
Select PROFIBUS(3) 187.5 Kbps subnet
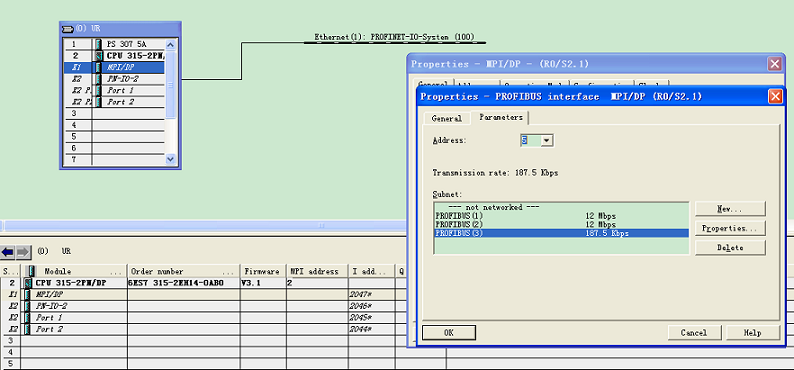point(561,233)
